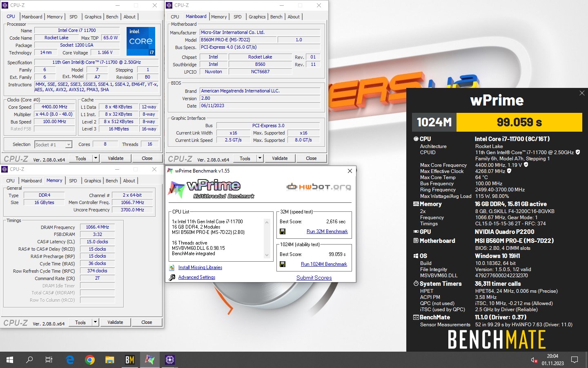
Task: Switch to wPrime via the taskbar icon
Action: (149, 360)
